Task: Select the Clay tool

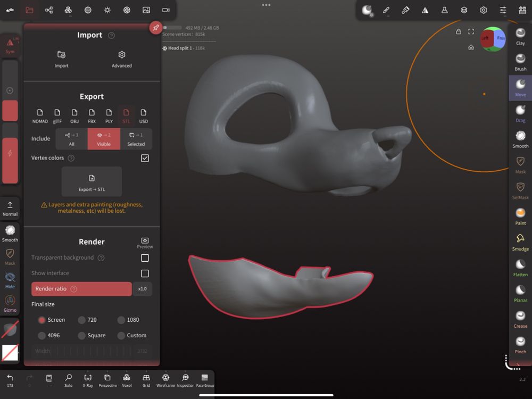Action: [x=520, y=36]
